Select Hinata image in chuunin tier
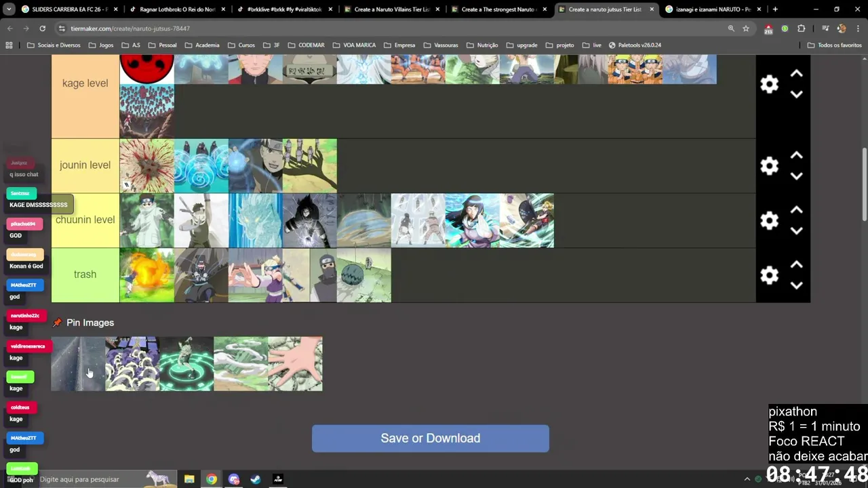Image resolution: width=868 pixels, height=488 pixels. coord(473,221)
